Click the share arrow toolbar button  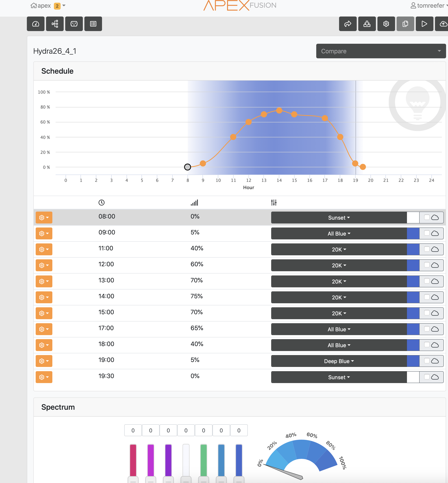(348, 24)
